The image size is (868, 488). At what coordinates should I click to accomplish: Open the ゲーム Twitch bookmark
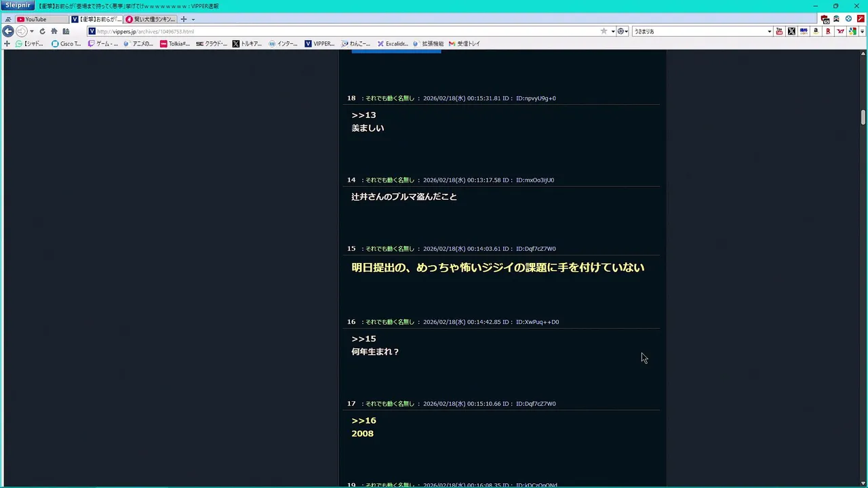[103, 43]
